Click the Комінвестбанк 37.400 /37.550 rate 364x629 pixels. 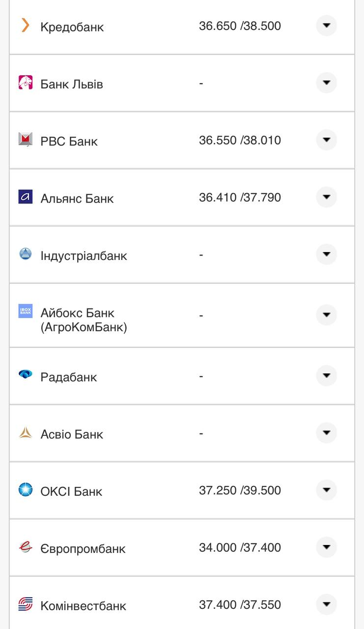(240, 604)
